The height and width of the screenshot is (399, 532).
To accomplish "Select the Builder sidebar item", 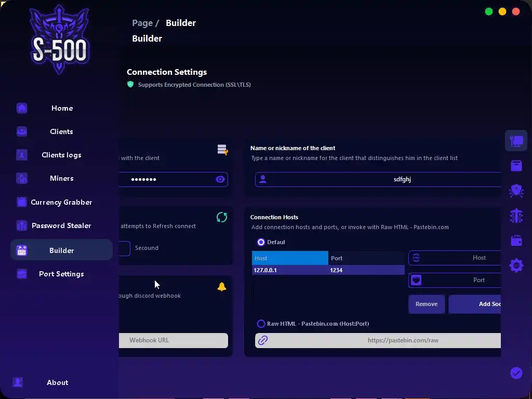I will (61, 250).
